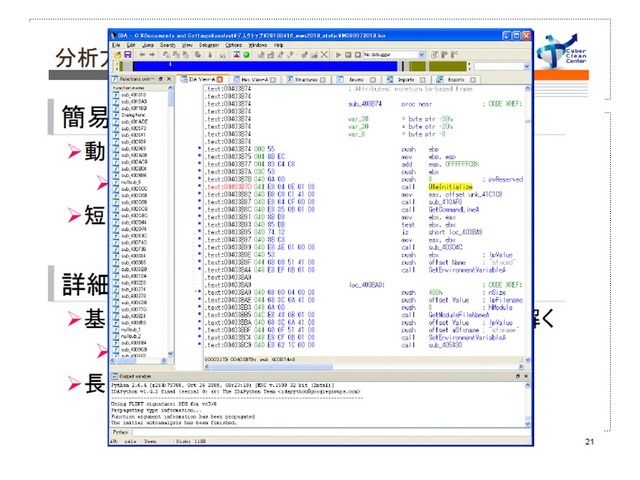Screen dimensions: 640x480
Task: Click the Function name column header
Action: [139, 88]
